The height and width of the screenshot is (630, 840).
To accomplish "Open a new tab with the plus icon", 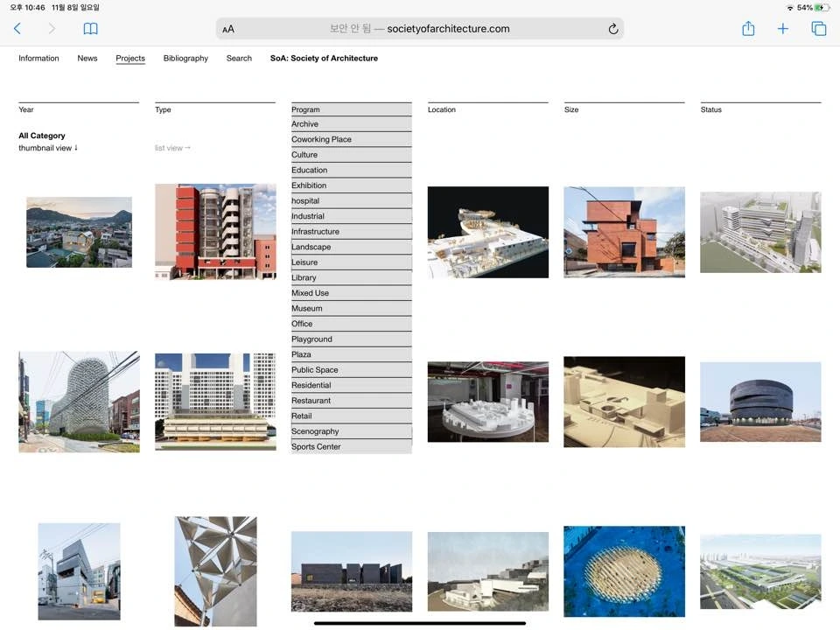I will (782, 28).
